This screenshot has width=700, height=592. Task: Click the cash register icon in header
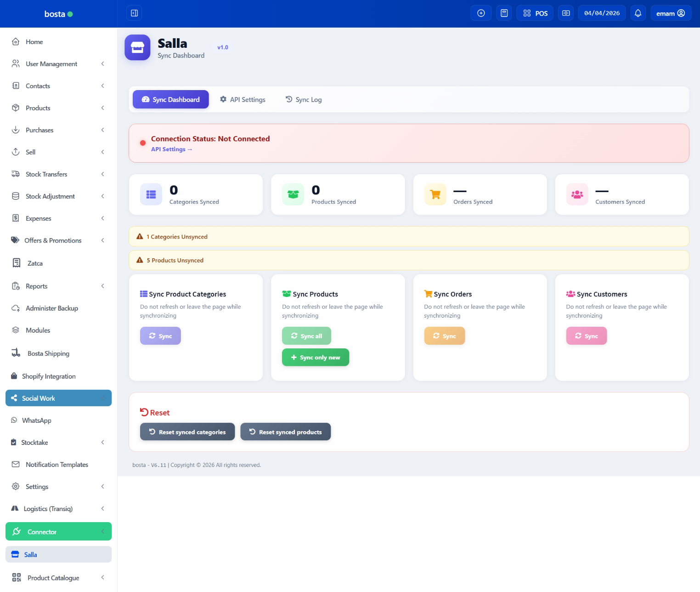click(566, 13)
